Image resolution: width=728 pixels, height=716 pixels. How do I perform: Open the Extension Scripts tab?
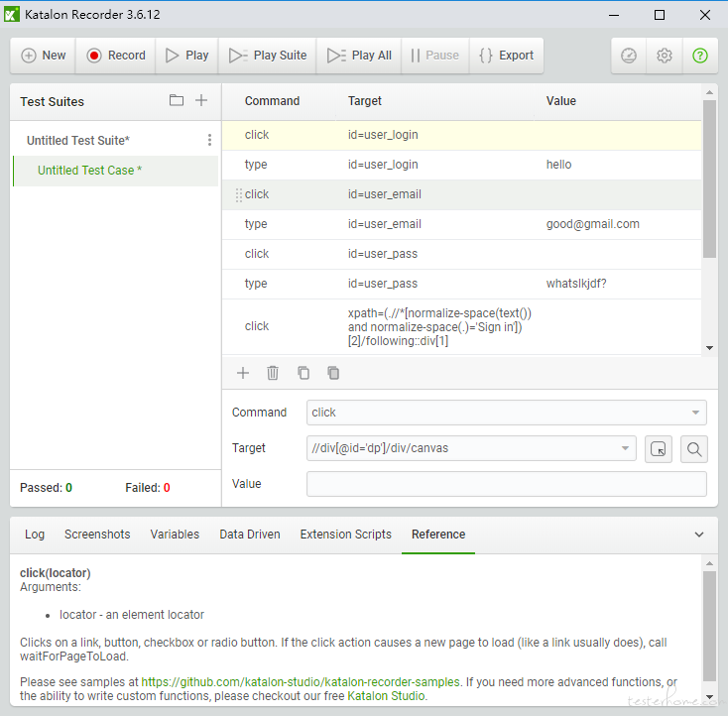(x=346, y=535)
